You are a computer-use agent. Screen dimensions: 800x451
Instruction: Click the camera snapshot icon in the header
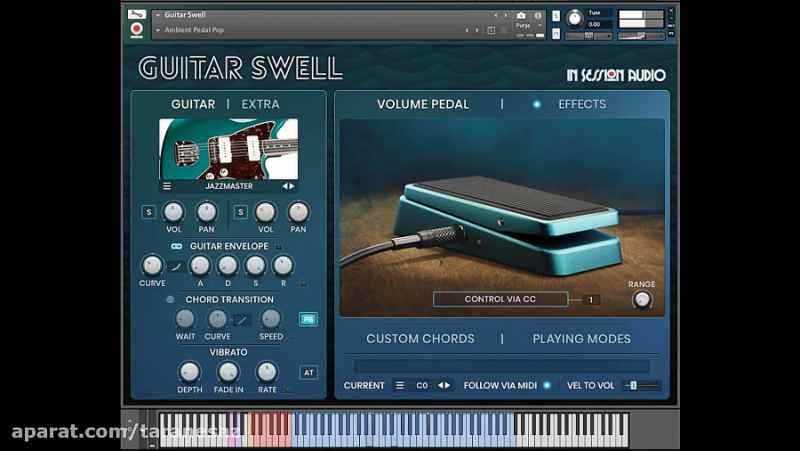[521, 16]
